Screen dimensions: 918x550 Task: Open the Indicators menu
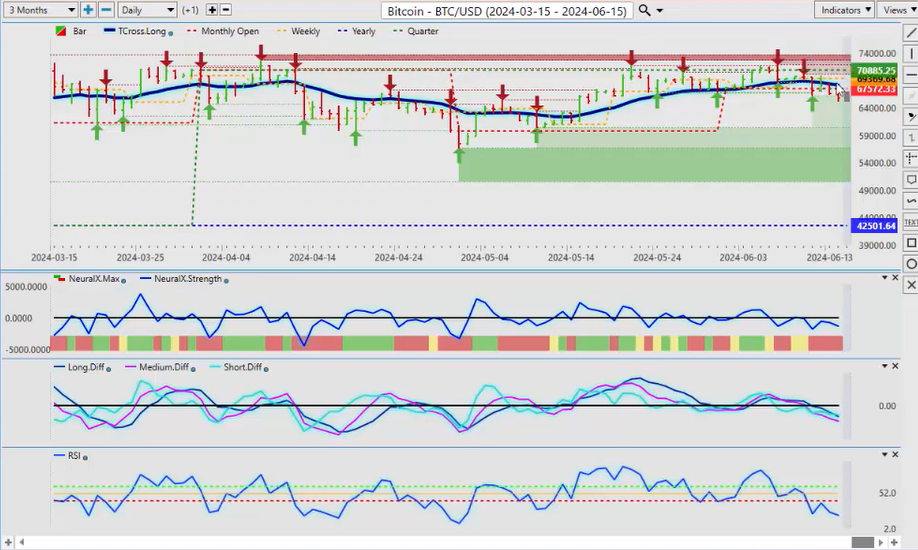tap(844, 10)
